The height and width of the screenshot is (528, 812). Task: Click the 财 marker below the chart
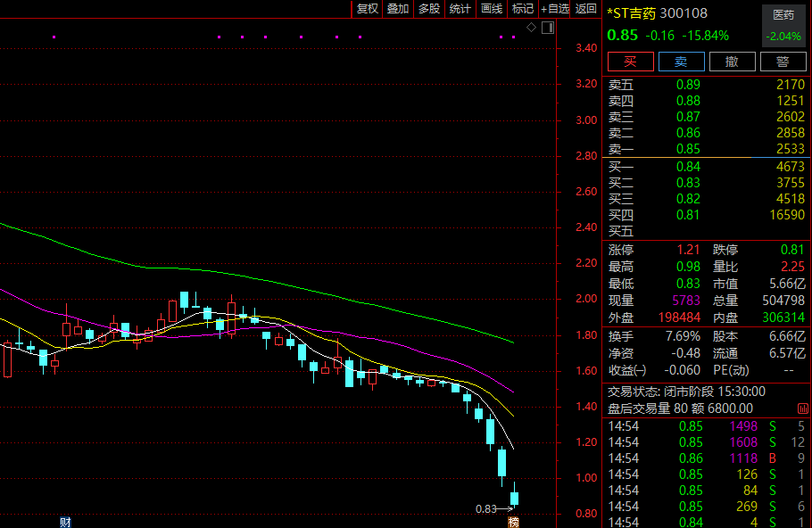(65, 522)
